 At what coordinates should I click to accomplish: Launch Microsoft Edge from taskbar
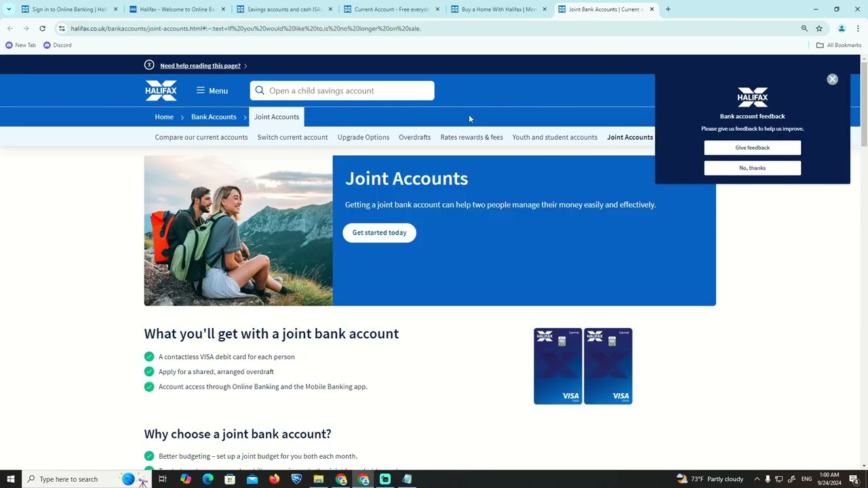pos(208,479)
